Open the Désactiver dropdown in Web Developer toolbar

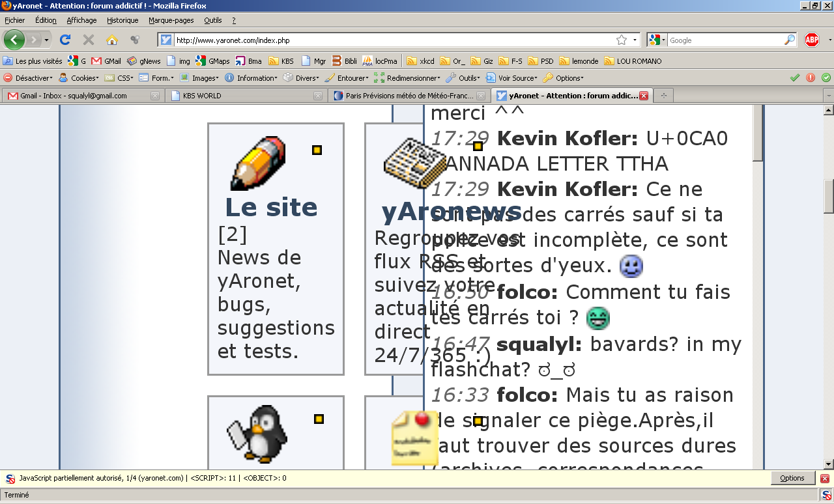[x=29, y=77]
